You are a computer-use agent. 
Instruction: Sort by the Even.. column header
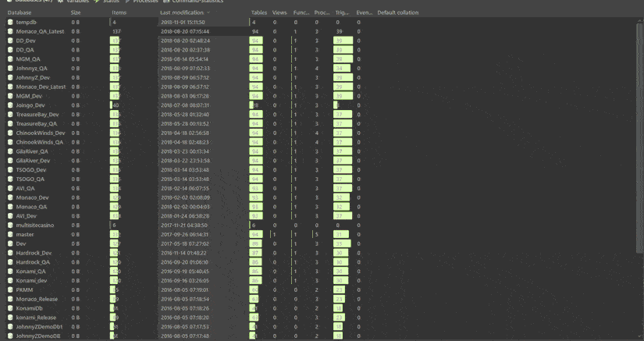[x=364, y=12]
